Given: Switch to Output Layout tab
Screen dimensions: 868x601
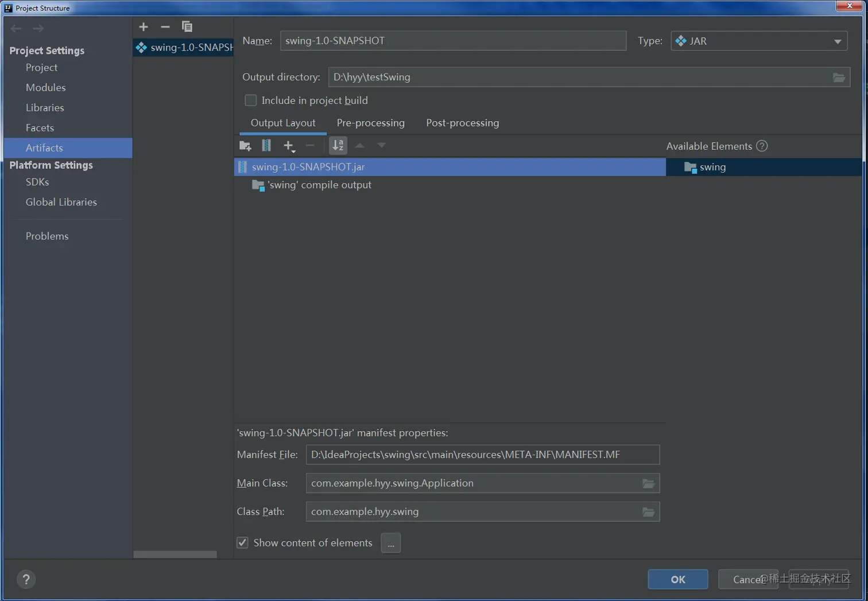Looking at the screenshot, I should click(283, 123).
